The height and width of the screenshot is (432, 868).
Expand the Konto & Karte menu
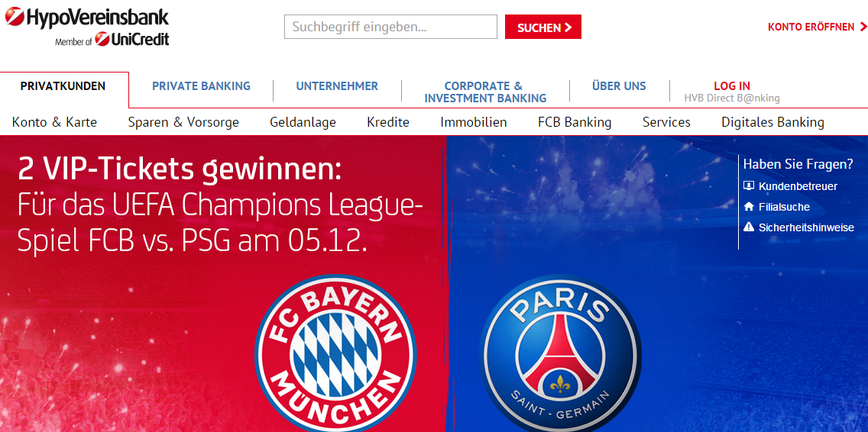pyautogui.click(x=55, y=122)
